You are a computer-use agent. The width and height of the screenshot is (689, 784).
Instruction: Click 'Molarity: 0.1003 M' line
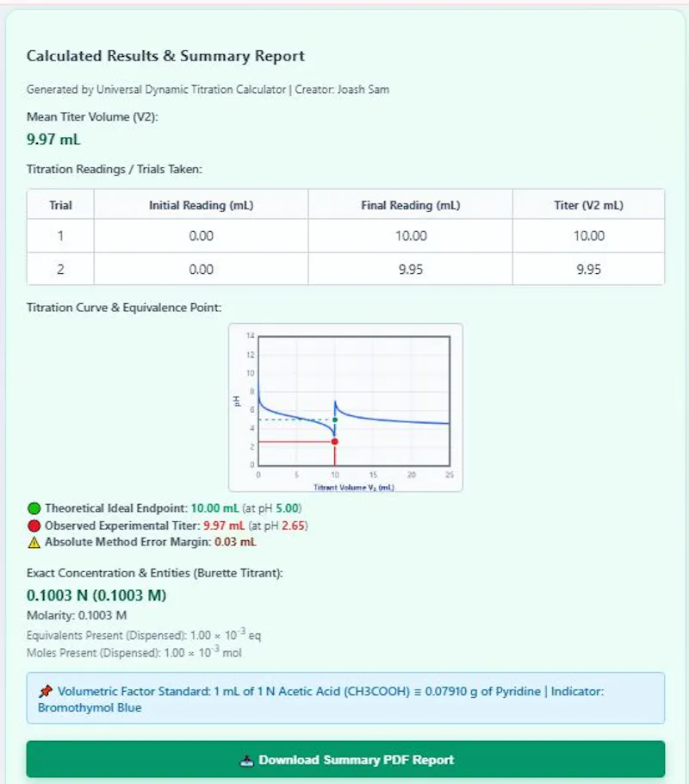(x=77, y=615)
